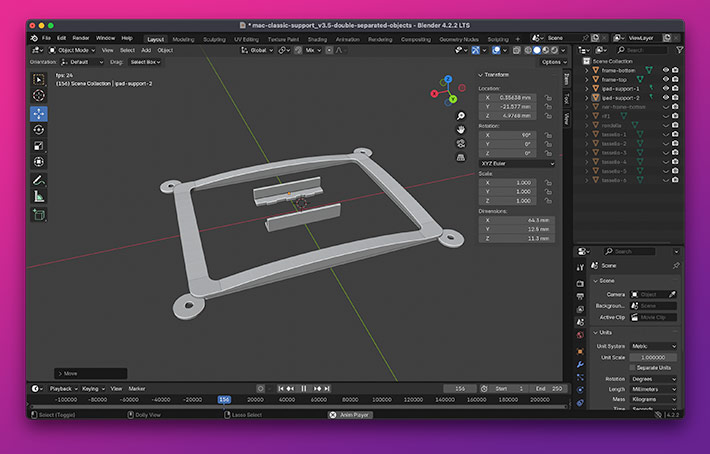Click the zoom magnifier viewport icon

(x=460, y=116)
